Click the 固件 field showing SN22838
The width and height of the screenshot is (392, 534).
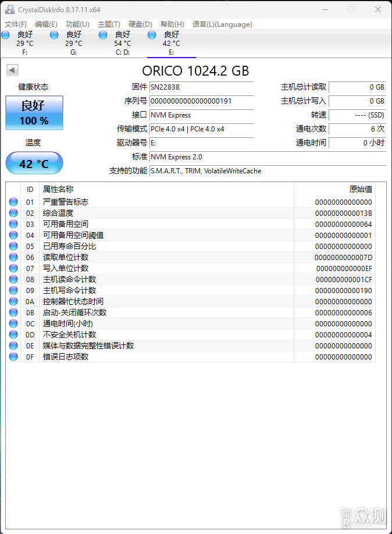pos(202,87)
